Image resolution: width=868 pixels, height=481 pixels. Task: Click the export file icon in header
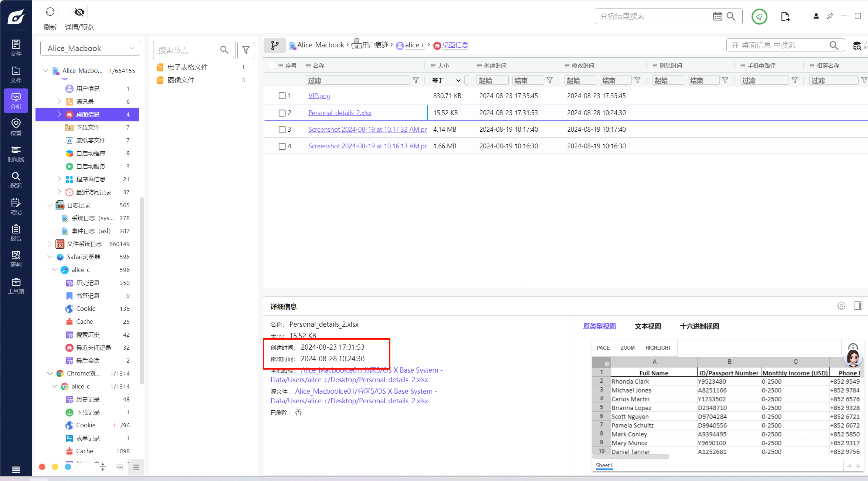(x=785, y=16)
